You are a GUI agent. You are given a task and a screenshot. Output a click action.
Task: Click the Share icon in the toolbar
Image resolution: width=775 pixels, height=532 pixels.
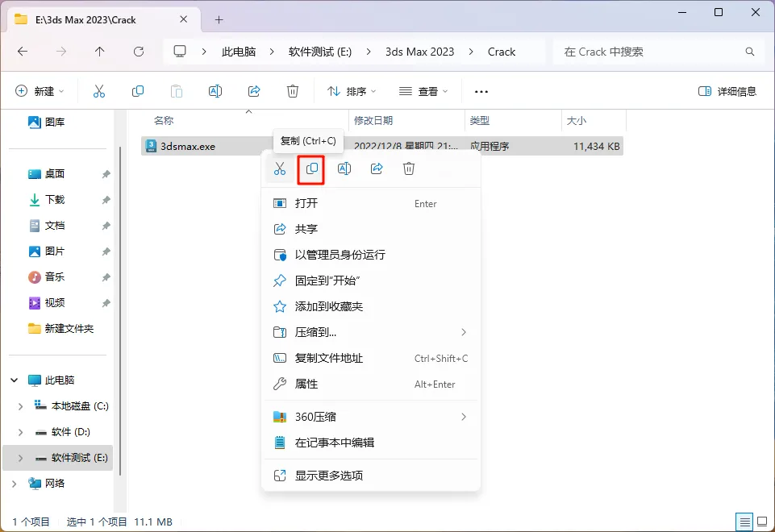coord(254,91)
